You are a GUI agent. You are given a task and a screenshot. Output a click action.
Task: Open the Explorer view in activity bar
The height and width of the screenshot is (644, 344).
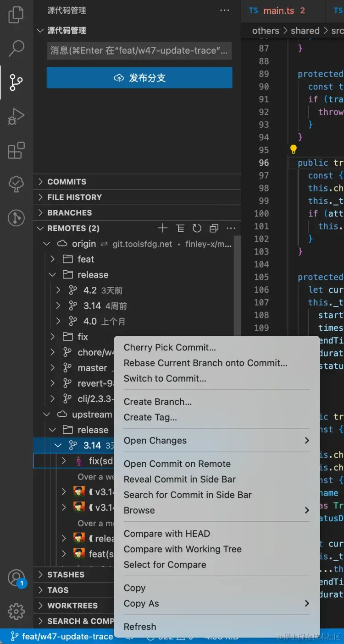coord(16,15)
